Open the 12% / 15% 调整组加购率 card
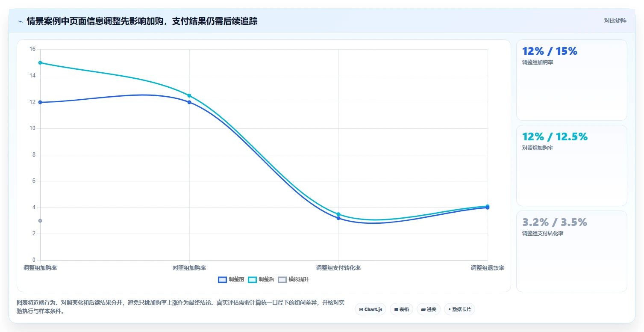The image size is (644, 332). [571, 80]
